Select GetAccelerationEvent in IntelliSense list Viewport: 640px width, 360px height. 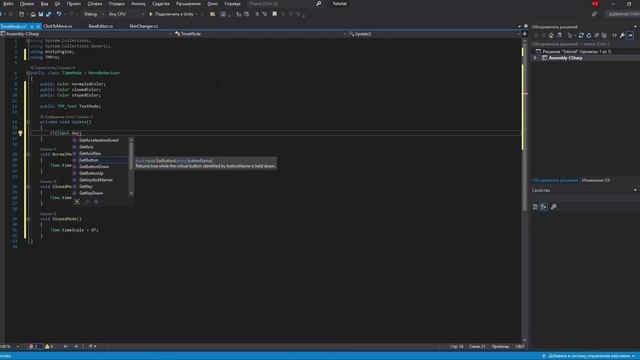click(x=99, y=140)
